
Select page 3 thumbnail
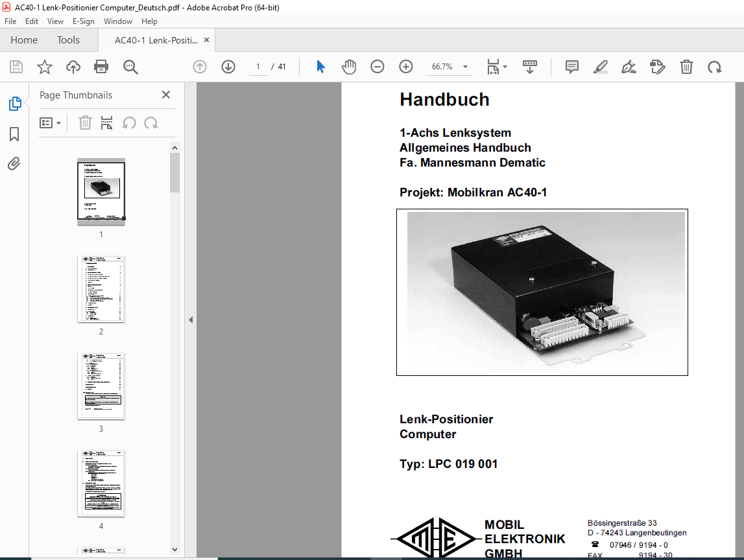pos(101,386)
